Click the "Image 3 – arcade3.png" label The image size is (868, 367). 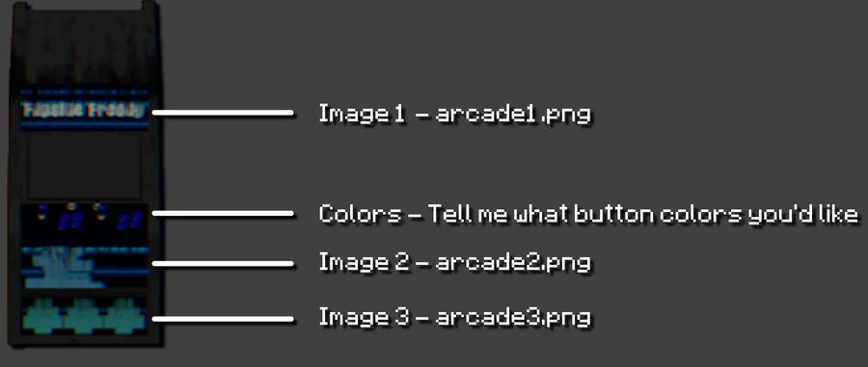(x=455, y=318)
